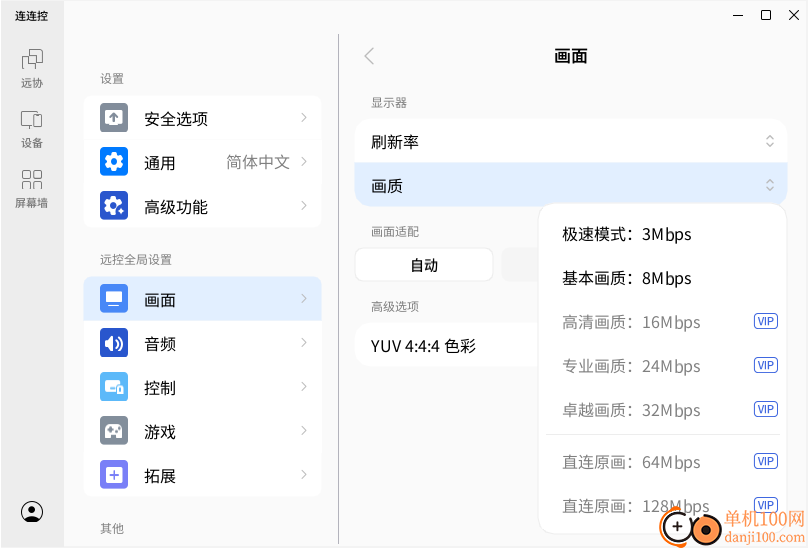Choose the 自动 screen fit button

coord(424,265)
